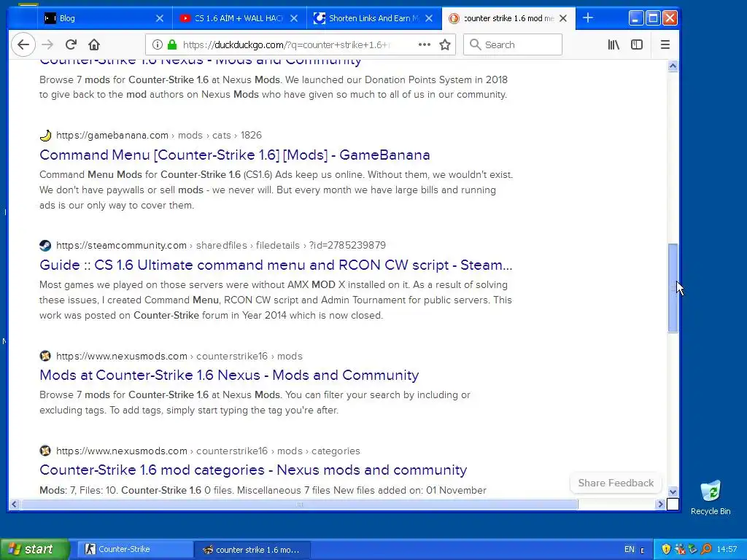Switch to Shorten Links And Earn tab
The image size is (747, 560).
(374, 18)
